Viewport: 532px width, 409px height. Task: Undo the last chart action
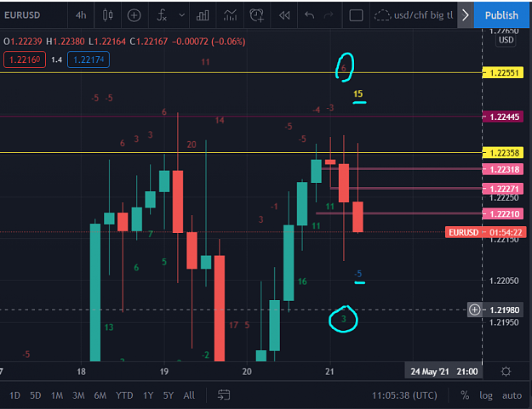pos(309,15)
